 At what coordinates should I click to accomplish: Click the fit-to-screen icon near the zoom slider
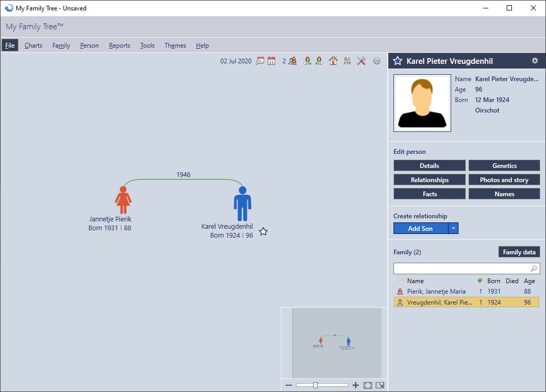coord(367,385)
